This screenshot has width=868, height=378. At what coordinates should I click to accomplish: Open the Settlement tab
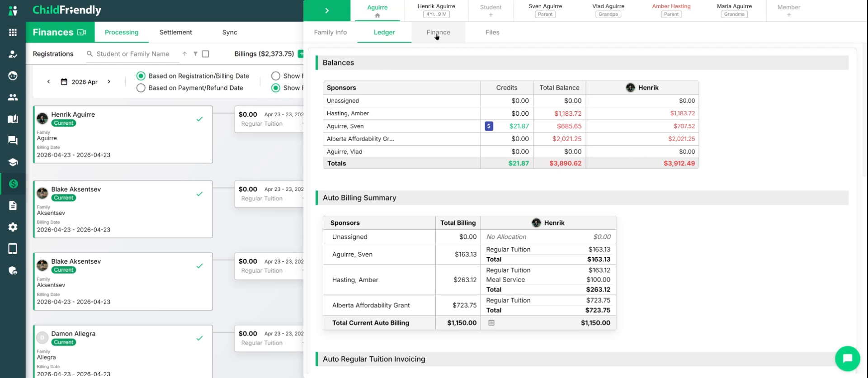(175, 32)
